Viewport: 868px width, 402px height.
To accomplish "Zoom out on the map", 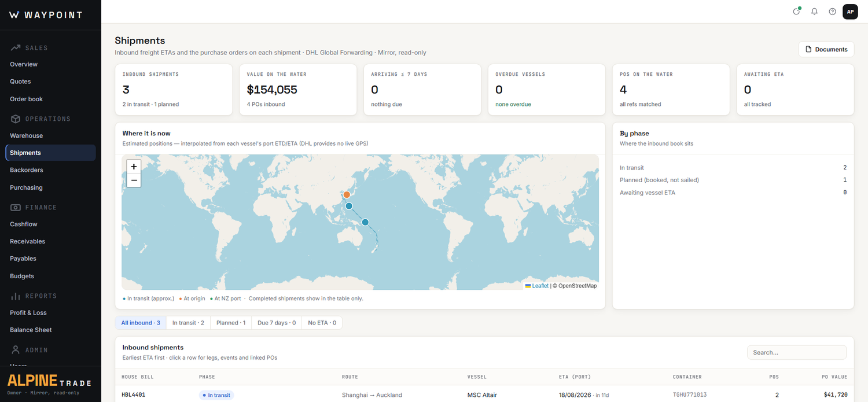I will coord(134,180).
